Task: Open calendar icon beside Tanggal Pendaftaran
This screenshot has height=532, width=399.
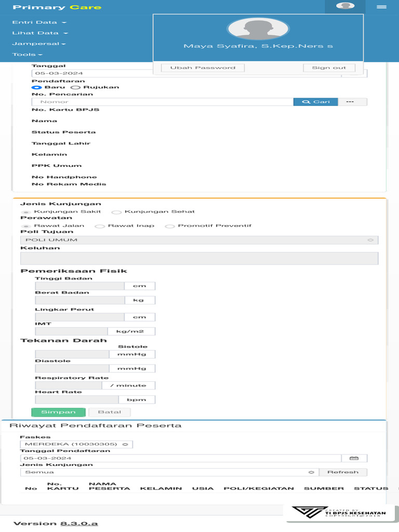Action: click(x=354, y=458)
